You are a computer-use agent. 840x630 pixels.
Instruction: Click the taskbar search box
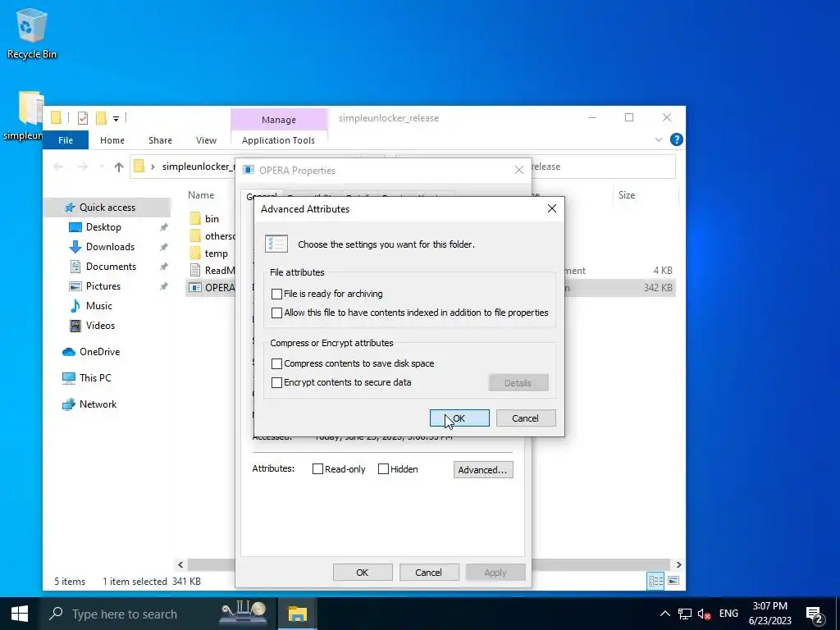[x=129, y=614]
